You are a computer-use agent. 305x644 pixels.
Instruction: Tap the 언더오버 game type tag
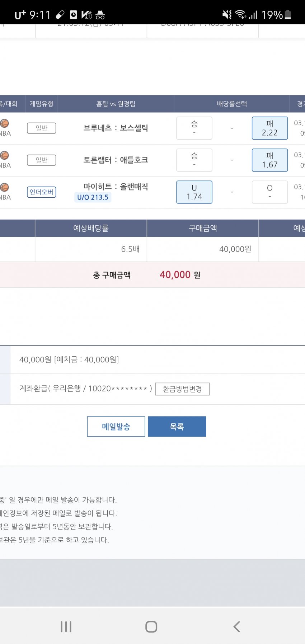(x=41, y=192)
